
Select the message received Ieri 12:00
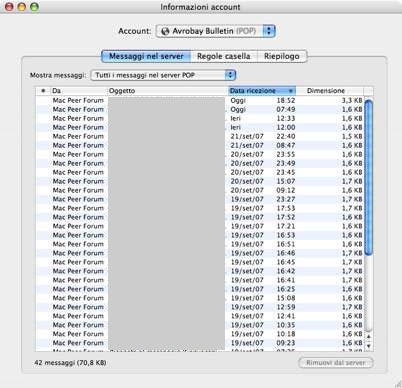click(x=200, y=127)
